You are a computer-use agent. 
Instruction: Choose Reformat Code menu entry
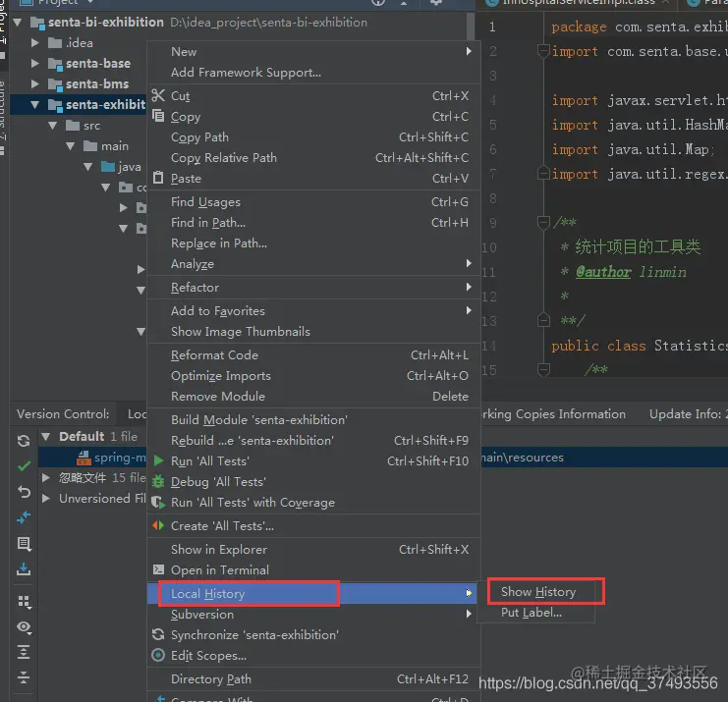click(313, 355)
